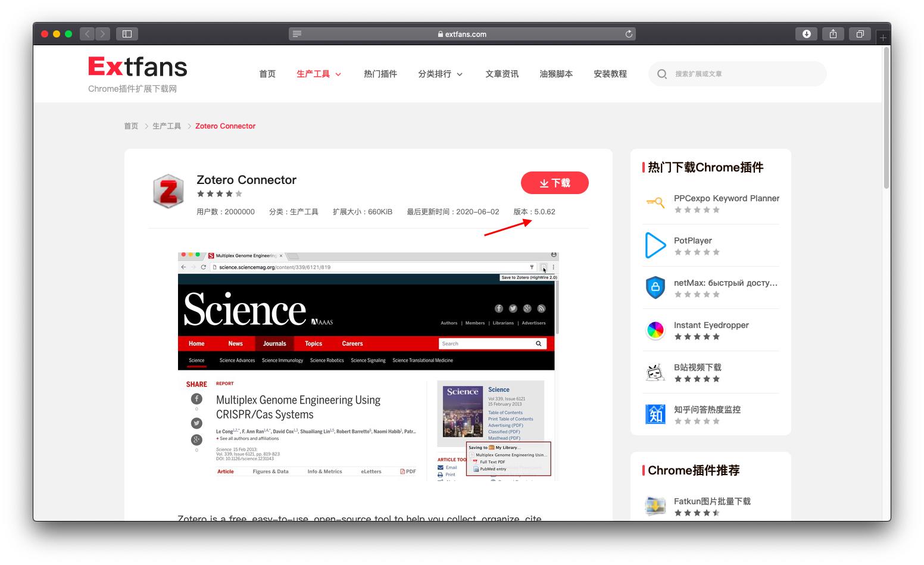Screen dimensions: 924x565
Task: Navigate to 首页 via the breadcrumb link
Action: point(131,126)
